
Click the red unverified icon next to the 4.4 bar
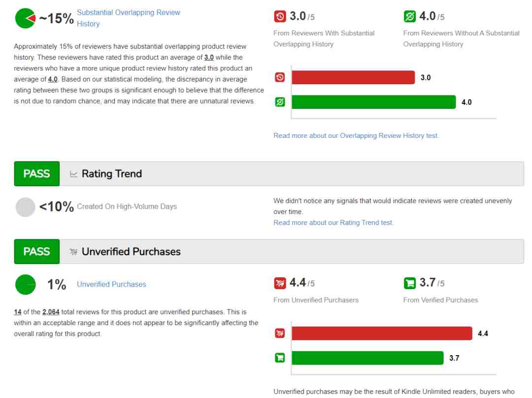[279, 333]
